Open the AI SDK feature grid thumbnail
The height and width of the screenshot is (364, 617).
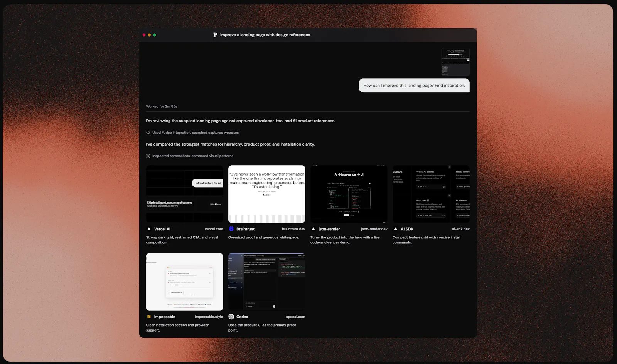tap(431, 194)
